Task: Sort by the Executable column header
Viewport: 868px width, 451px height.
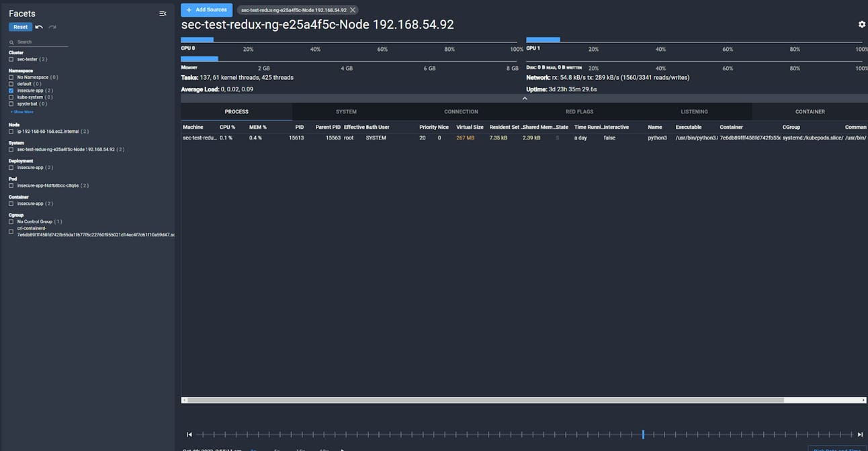Action: 689,128
